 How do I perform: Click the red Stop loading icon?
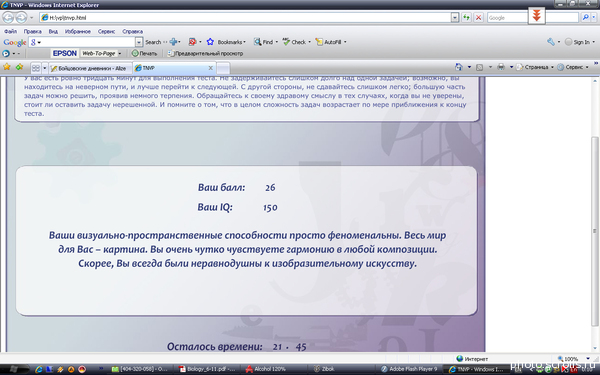(478, 18)
